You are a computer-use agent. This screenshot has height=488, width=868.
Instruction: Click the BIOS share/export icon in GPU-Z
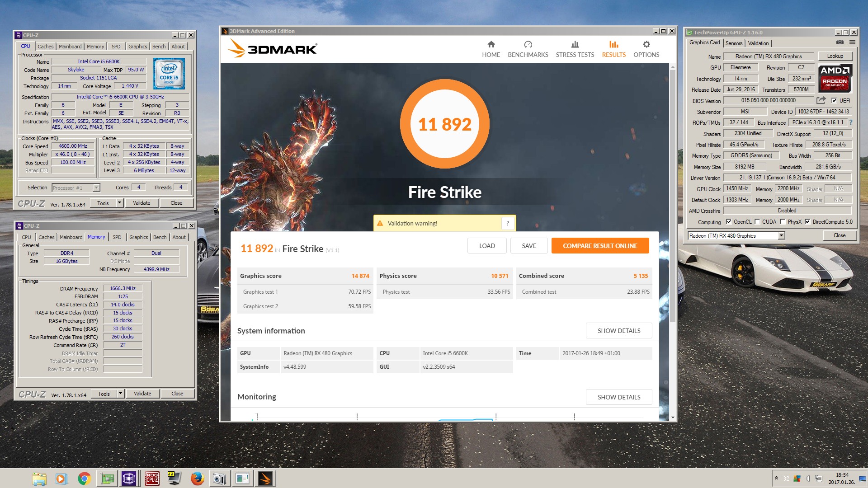[x=821, y=100]
